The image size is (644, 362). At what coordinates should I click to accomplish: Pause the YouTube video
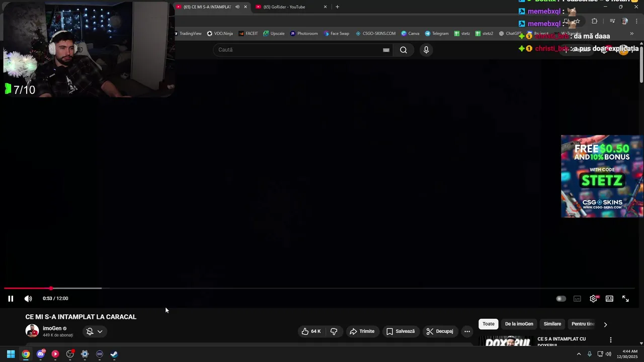[x=11, y=299]
